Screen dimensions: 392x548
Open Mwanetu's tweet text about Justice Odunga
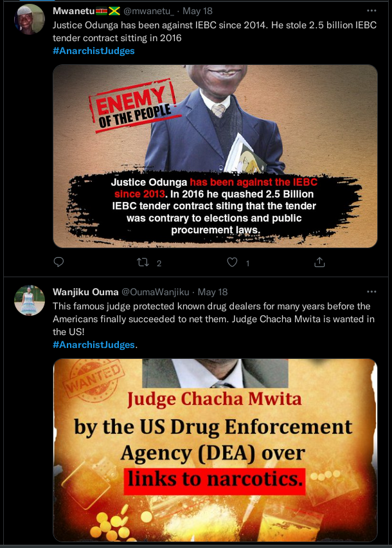[215, 32]
